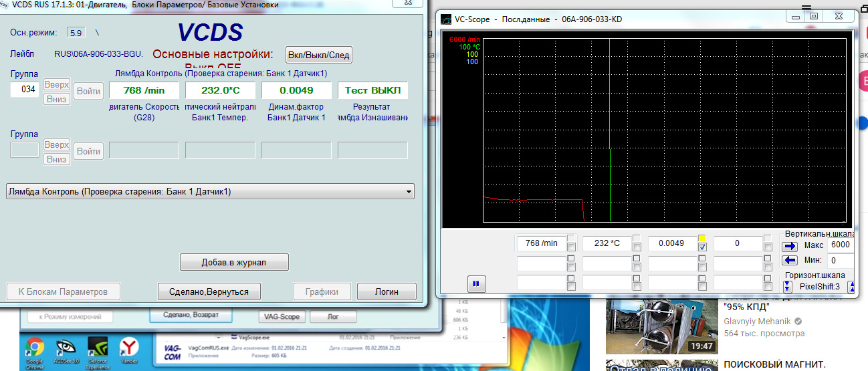The width and height of the screenshot is (868, 371).
Task: Click the Логин button
Action: 387,291
